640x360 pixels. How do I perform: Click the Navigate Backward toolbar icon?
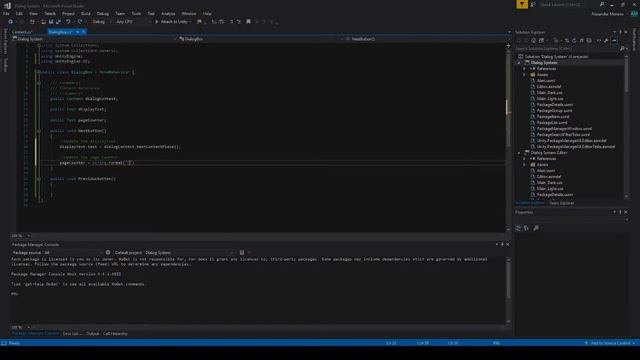pos(10,22)
